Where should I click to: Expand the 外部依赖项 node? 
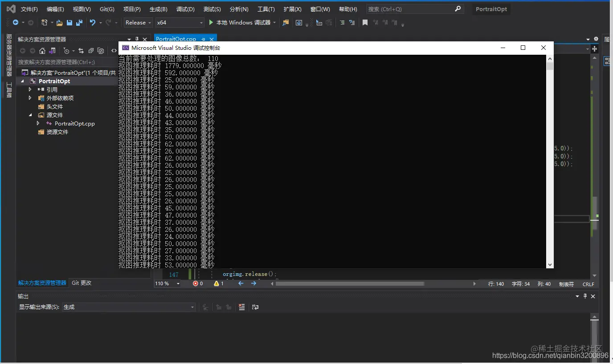[x=30, y=98]
